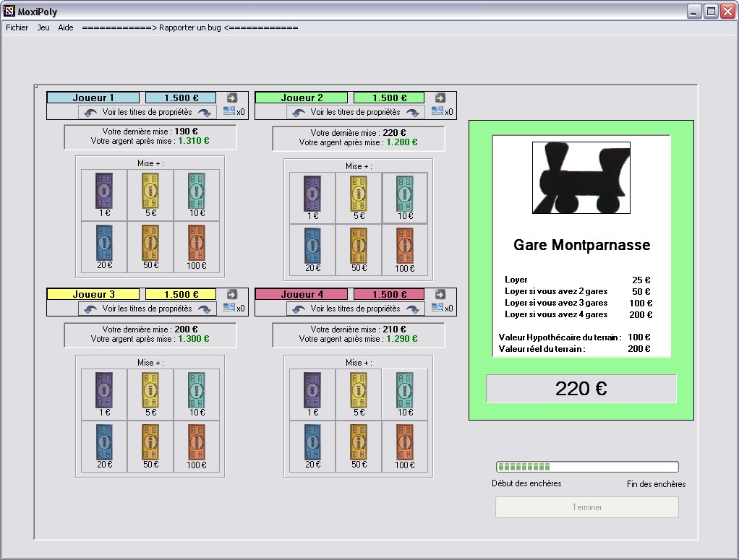Click Joueur 4 balance 1.500 €
The image size is (739, 560).
click(389, 294)
